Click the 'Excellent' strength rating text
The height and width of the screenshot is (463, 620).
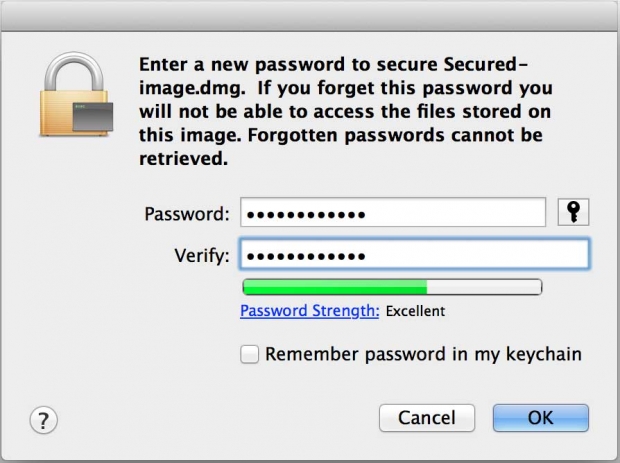point(416,312)
